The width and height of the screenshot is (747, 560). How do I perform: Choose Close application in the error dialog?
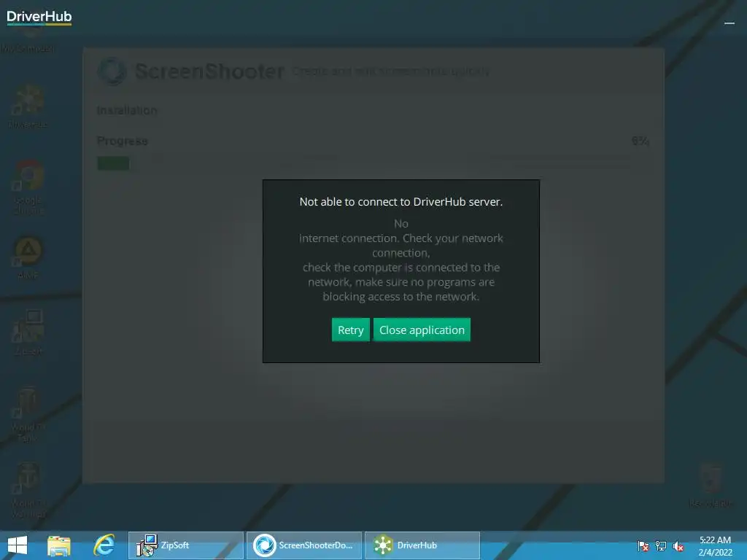coord(422,330)
